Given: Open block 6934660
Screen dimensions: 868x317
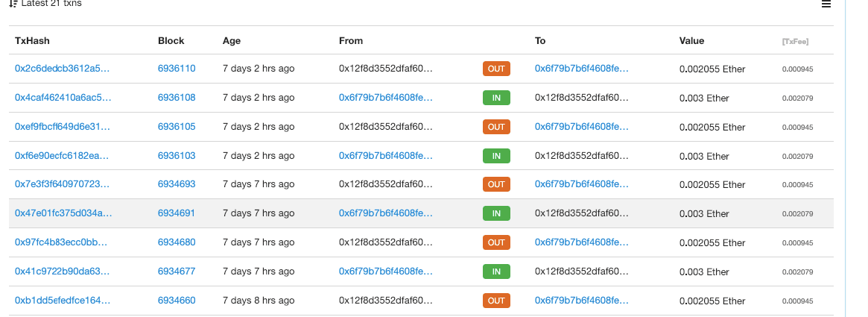Looking at the screenshot, I should [x=177, y=301].
